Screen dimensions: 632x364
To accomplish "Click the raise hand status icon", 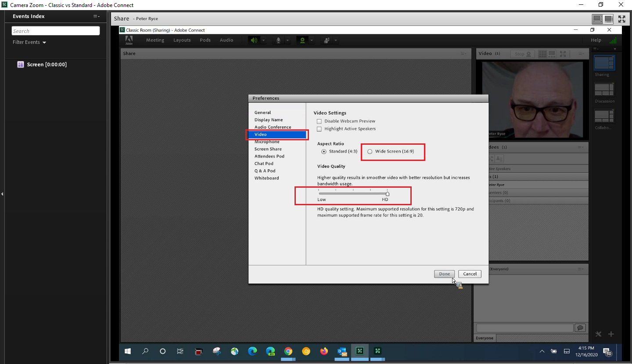I will [x=326, y=40].
